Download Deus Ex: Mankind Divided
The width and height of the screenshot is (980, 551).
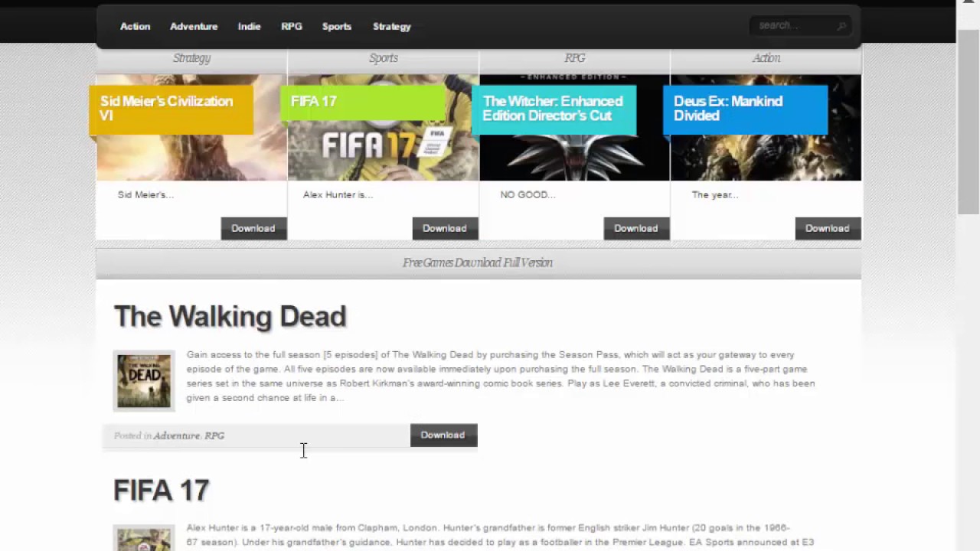pos(828,228)
